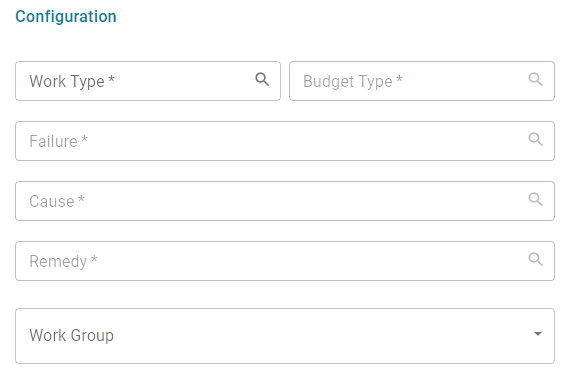Click the 'Budget Type *' placeholder text
Image resolution: width=572 pixels, height=384 pixels.
coord(353,81)
